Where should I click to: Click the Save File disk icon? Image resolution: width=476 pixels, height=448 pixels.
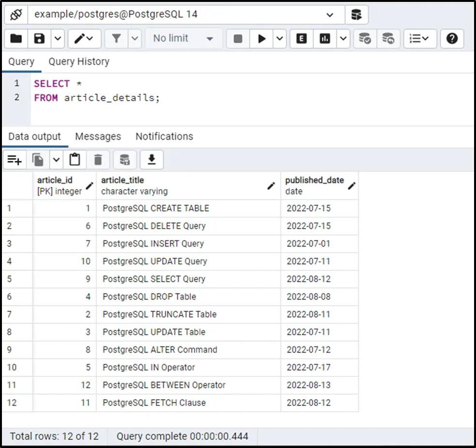point(39,39)
